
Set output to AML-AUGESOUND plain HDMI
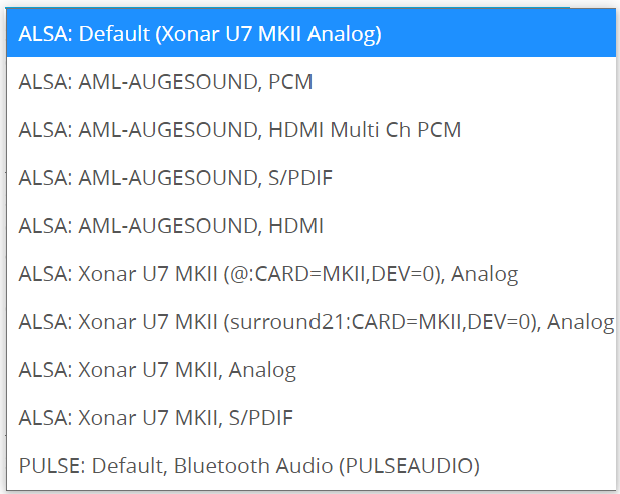[171, 226]
